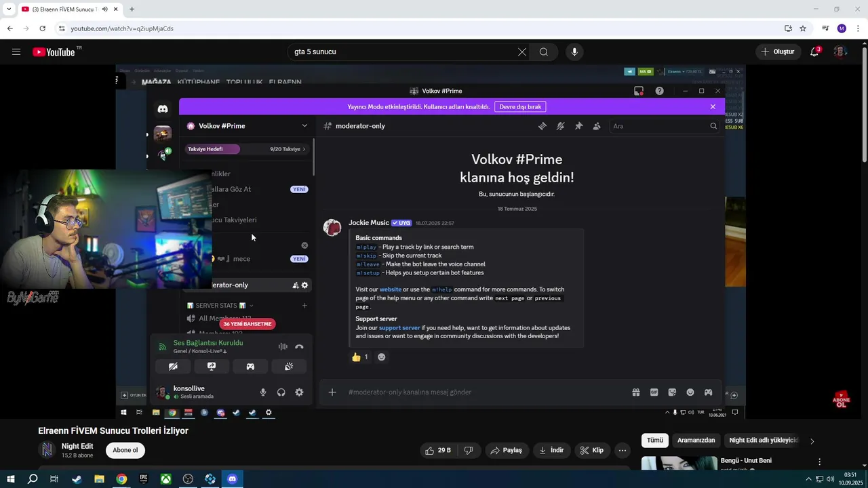
Task: Open the YouTube hamburger guide menu
Action: click(16, 52)
